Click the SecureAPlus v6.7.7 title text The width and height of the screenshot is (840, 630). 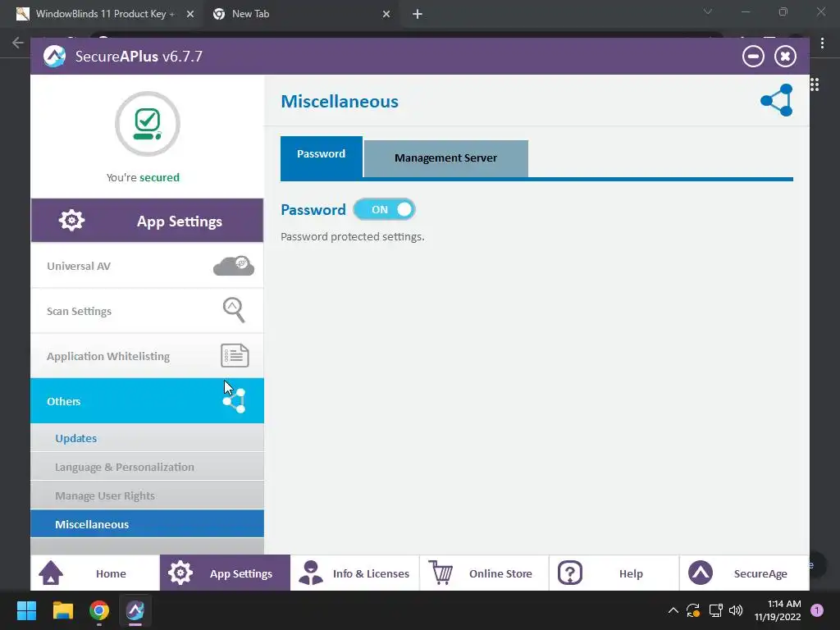(139, 57)
